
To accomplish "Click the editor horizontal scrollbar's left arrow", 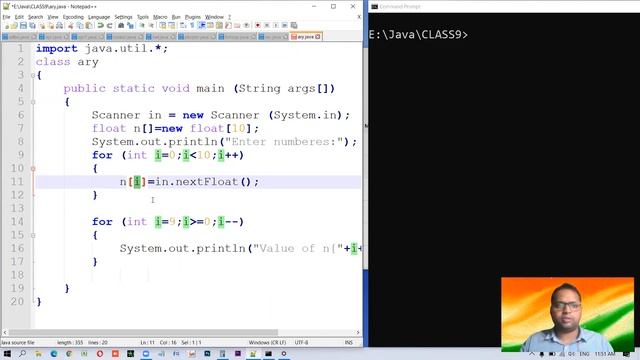I will [x=4, y=333].
